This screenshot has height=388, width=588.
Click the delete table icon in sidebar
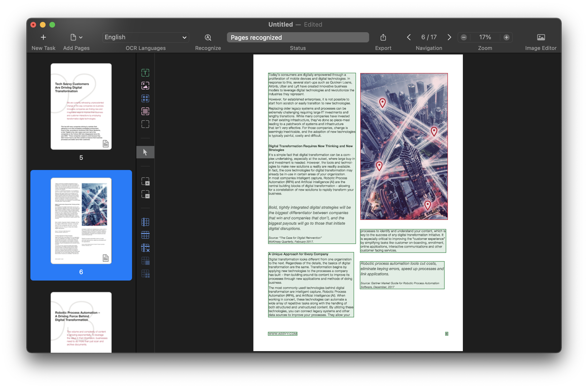point(145,247)
